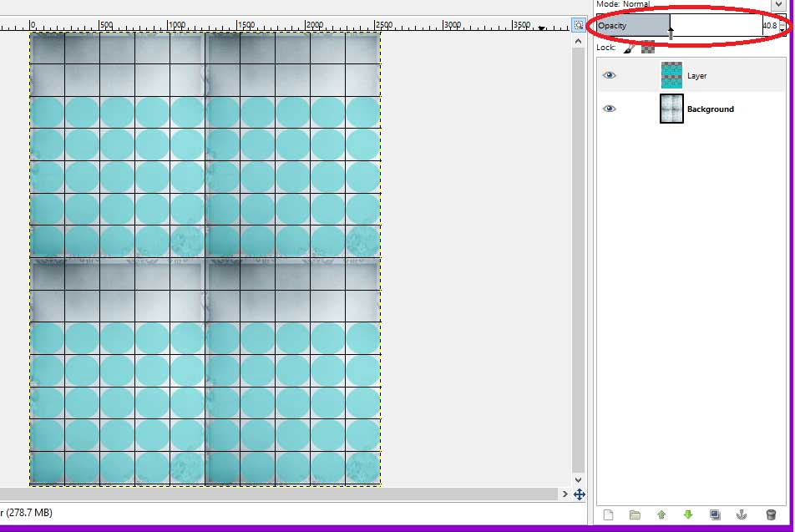Image resolution: width=795 pixels, height=532 pixels.
Task: Lower the layer with the green down arrow
Action: click(688, 514)
